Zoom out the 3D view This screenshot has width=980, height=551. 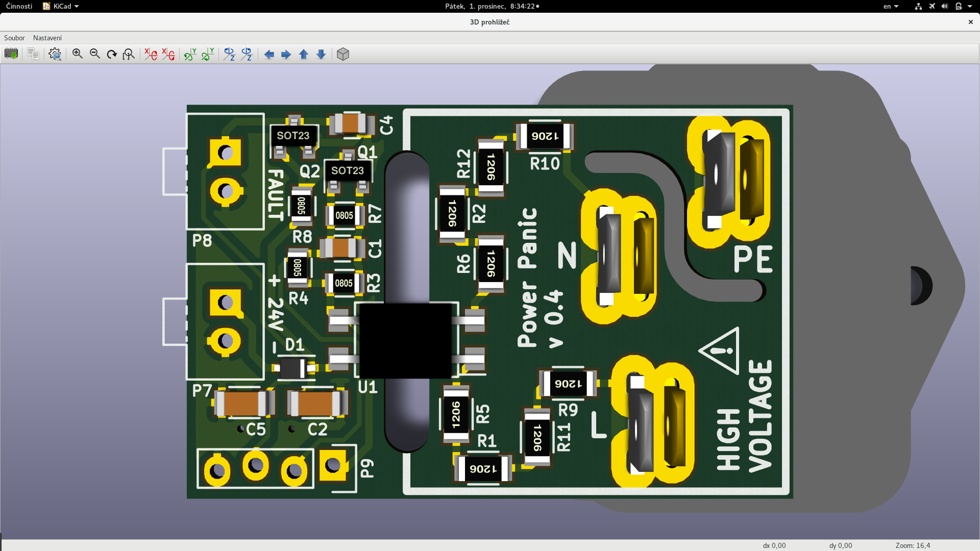95,54
